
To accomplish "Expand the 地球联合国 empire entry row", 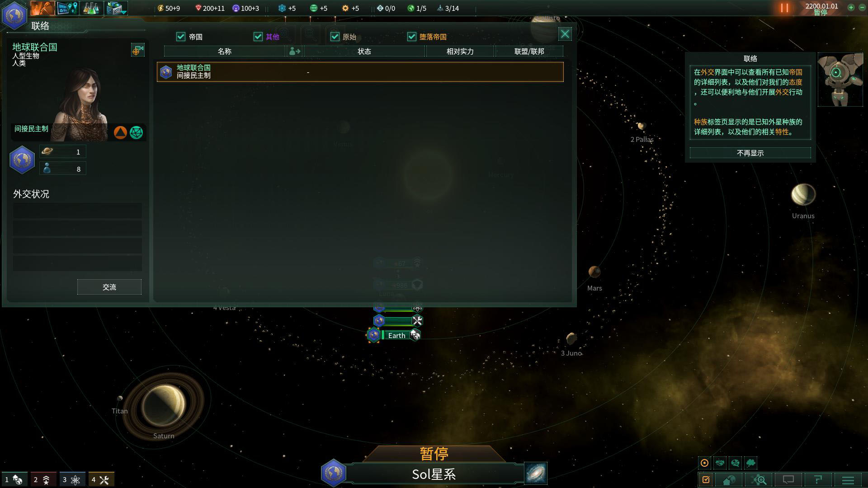I will pyautogui.click(x=359, y=71).
